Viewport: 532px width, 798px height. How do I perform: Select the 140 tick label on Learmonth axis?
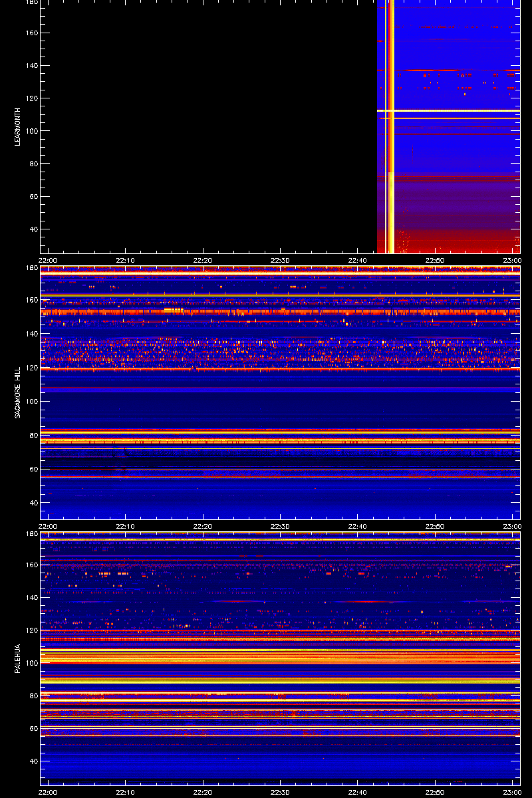click(32, 66)
